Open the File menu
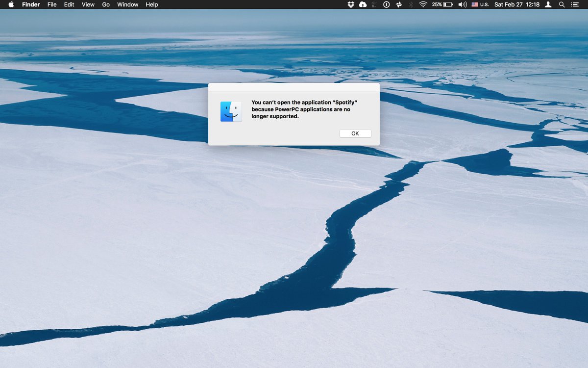The image size is (588, 368). pos(52,4)
